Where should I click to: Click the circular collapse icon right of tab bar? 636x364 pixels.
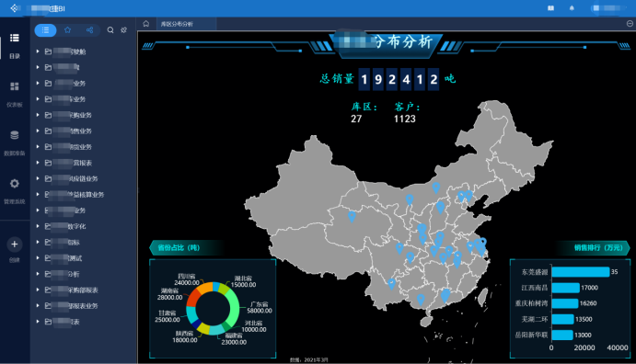630,24
